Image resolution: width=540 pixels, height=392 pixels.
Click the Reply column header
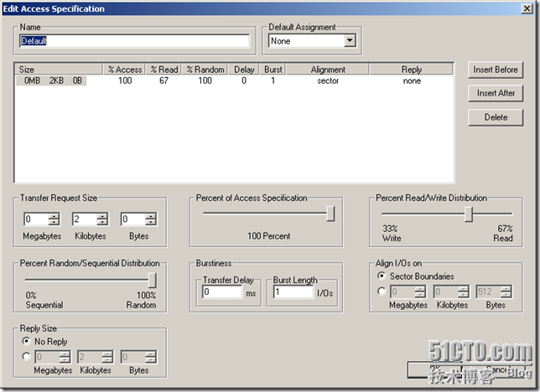point(411,70)
